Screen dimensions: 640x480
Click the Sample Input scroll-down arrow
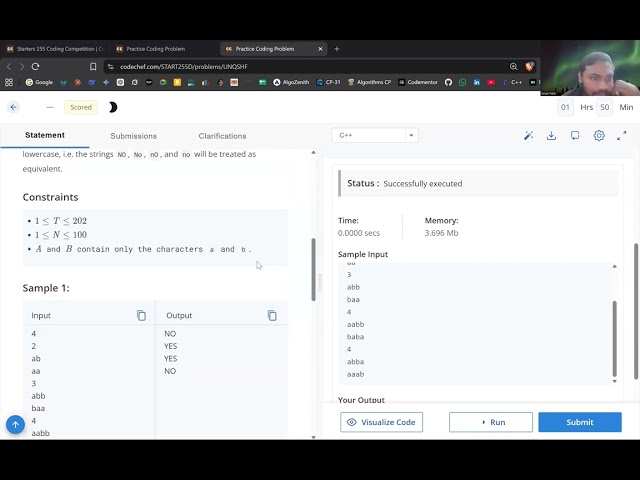click(x=615, y=381)
